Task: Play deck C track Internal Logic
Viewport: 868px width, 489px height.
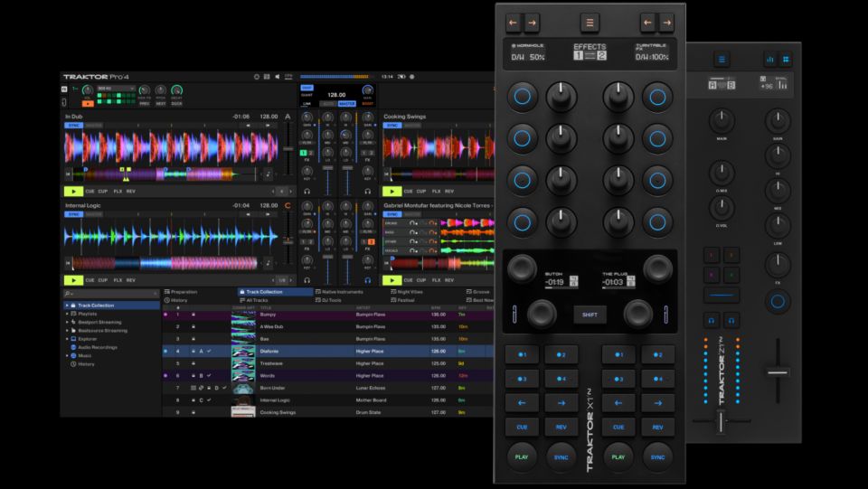Action: [x=73, y=280]
